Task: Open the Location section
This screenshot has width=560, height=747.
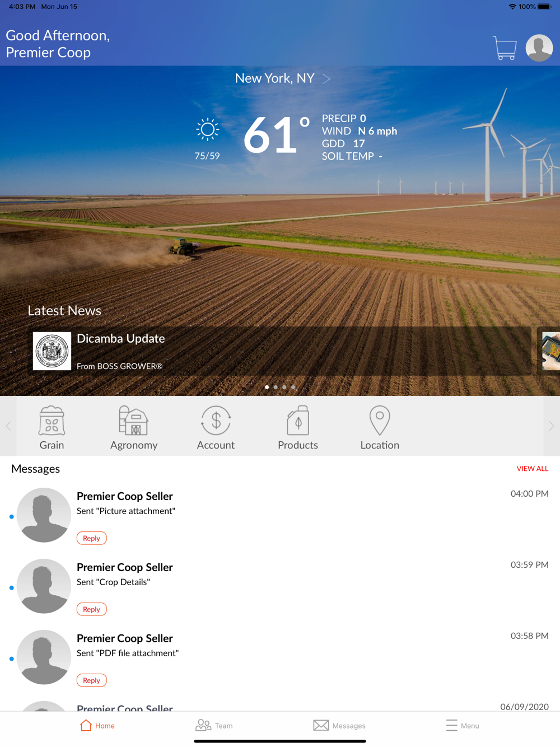Action: coord(380,428)
